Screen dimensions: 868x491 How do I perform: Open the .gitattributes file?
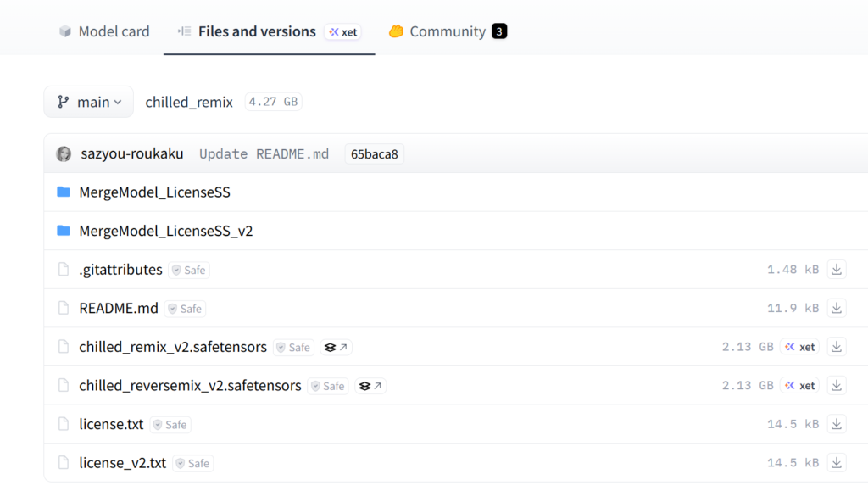pos(120,270)
